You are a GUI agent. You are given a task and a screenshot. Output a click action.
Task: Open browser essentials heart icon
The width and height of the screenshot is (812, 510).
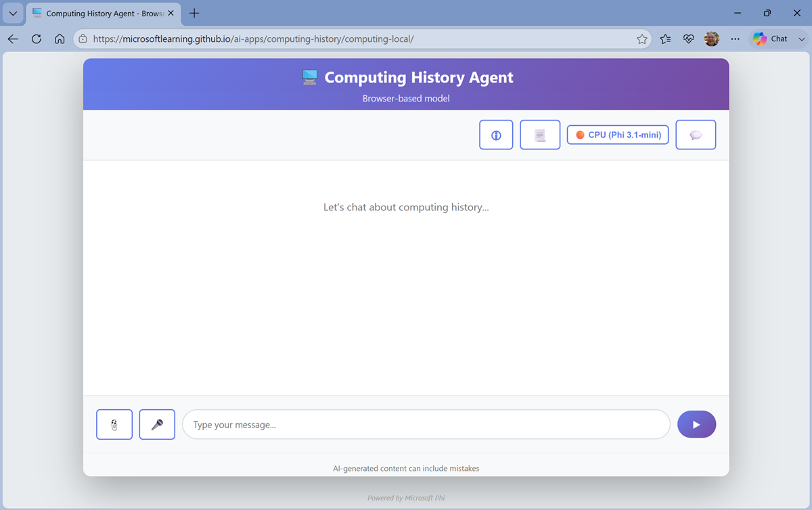point(689,39)
